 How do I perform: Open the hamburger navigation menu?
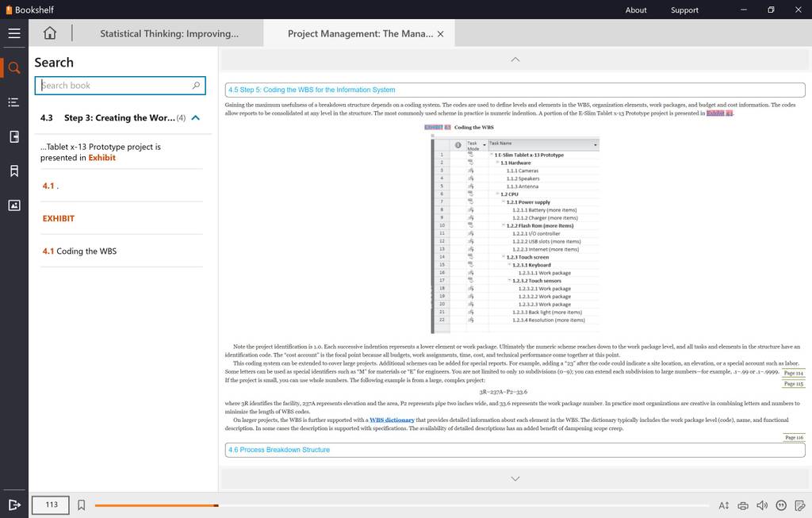coord(14,33)
